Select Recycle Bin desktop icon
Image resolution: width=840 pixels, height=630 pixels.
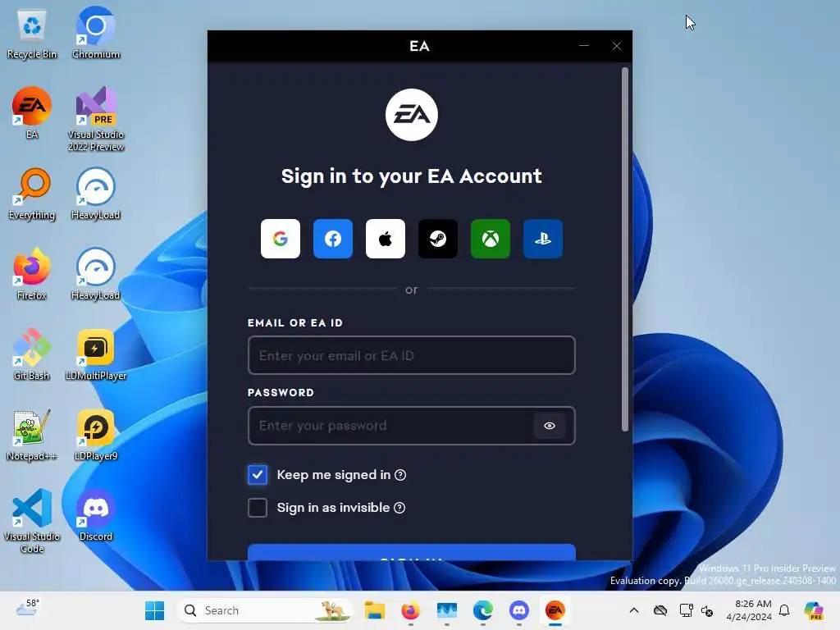tap(32, 33)
